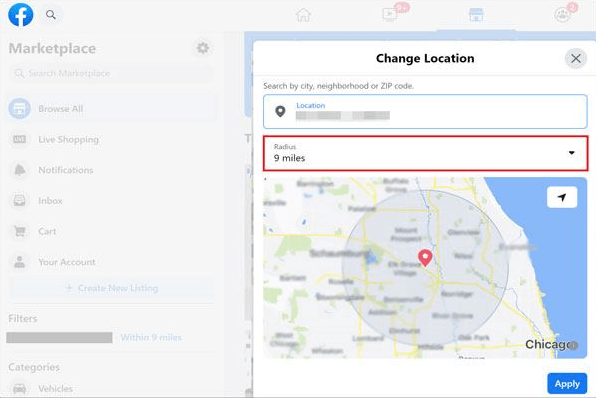
Task: Open the Vehicles category
Action: pos(111,388)
